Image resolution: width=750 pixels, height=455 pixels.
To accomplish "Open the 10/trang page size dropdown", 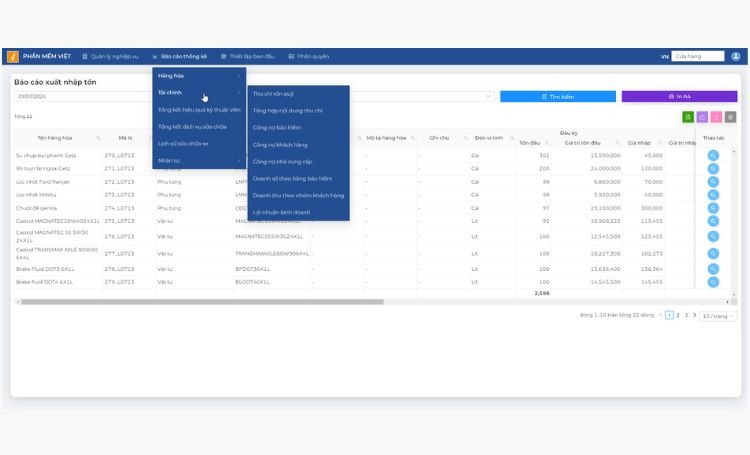I will [718, 316].
